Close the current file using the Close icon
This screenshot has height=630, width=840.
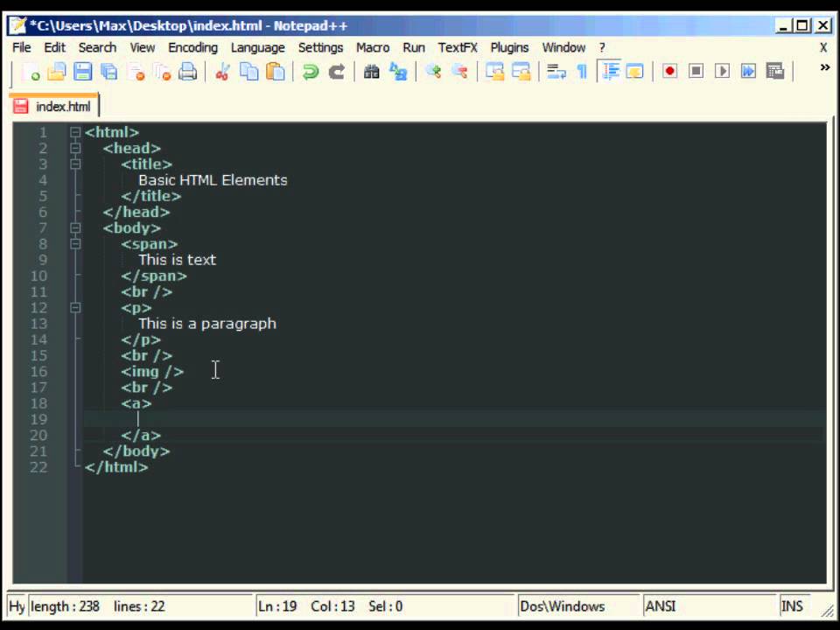tap(136, 72)
